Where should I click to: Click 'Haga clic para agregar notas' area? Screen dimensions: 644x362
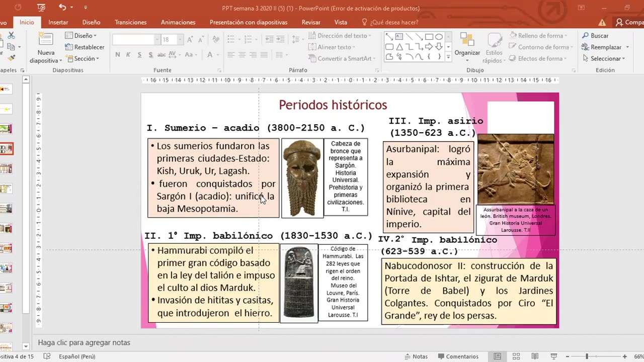[x=84, y=342]
